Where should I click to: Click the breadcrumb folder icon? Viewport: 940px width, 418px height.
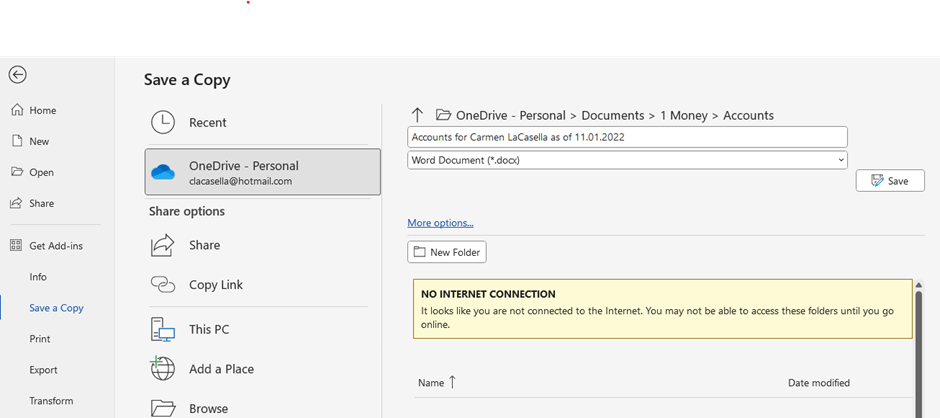[443, 115]
